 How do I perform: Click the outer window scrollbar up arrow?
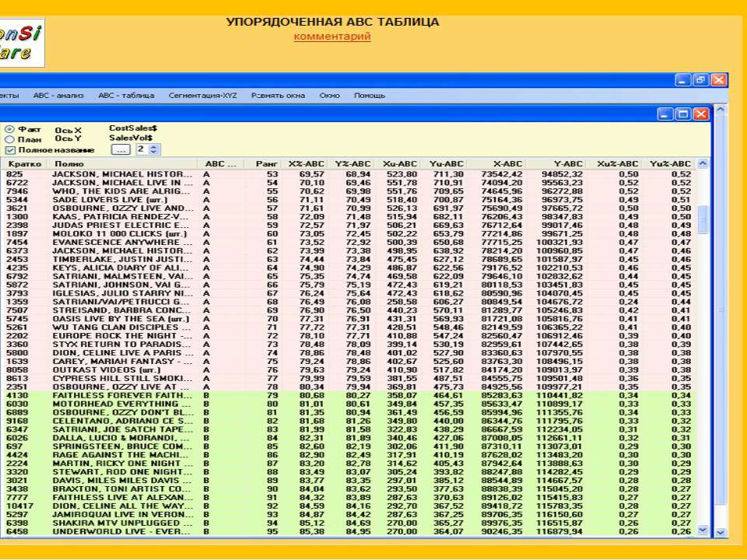[721, 110]
